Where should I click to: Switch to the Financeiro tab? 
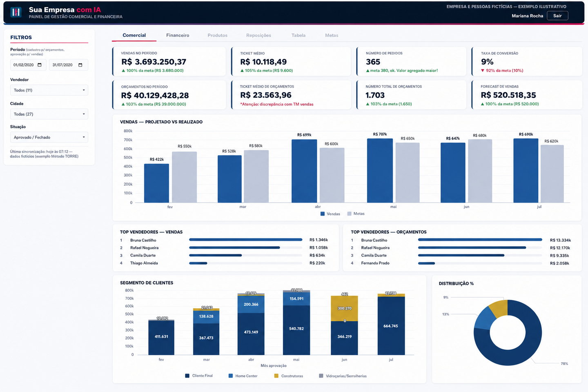click(x=178, y=35)
